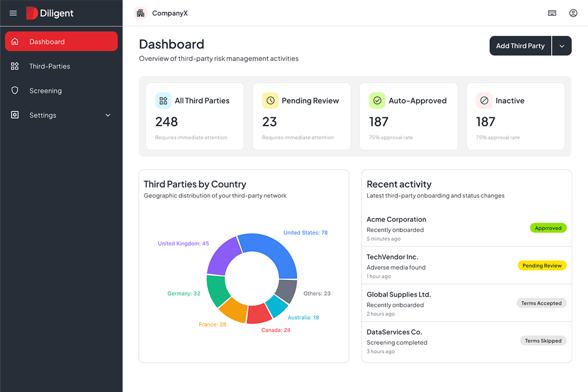Click the CompanyX building icon
The height and width of the screenshot is (392, 588).
140,13
